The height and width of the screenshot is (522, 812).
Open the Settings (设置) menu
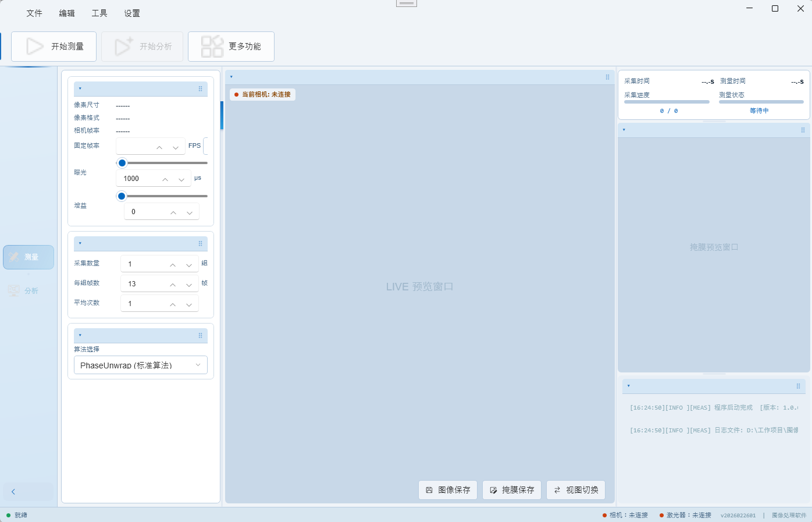pyautogui.click(x=132, y=13)
